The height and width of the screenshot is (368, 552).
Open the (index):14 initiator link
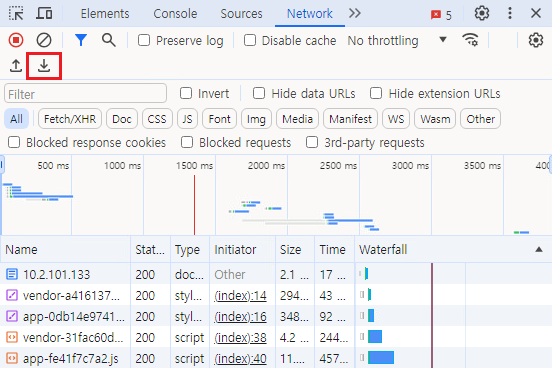coord(240,295)
